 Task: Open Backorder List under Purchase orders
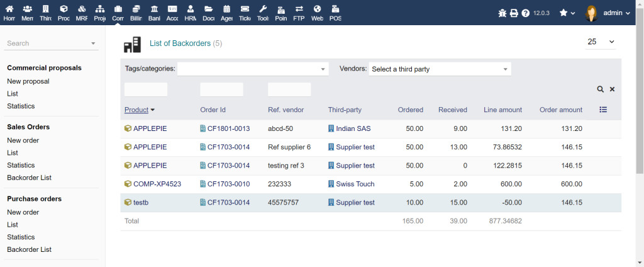(29, 249)
